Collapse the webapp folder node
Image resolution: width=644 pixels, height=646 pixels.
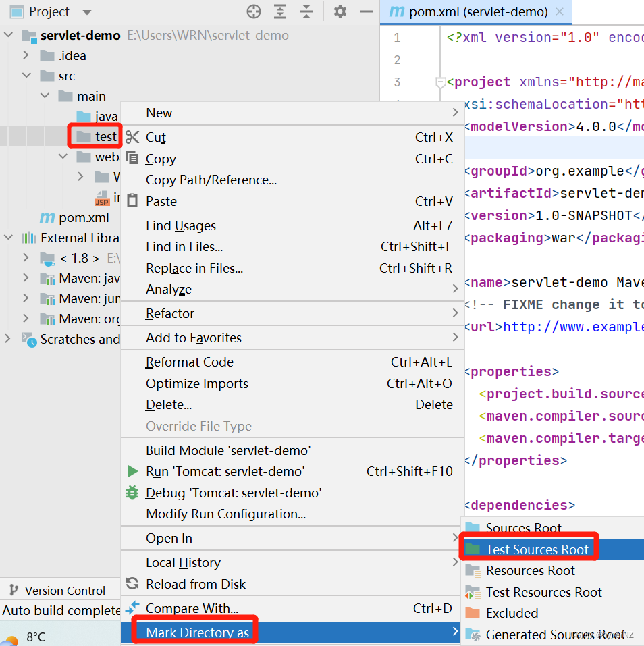pos(63,157)
